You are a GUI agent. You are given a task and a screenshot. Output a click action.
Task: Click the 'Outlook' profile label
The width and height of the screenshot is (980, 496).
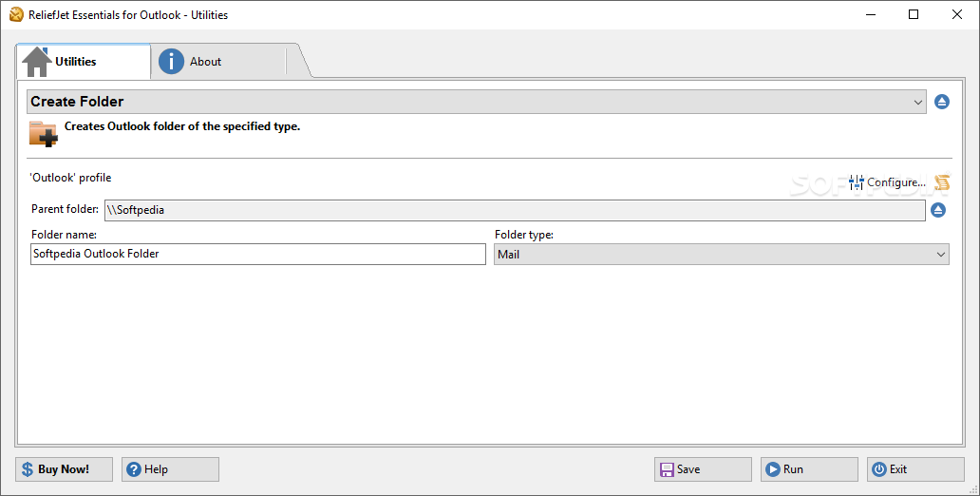tap(70, 178)
